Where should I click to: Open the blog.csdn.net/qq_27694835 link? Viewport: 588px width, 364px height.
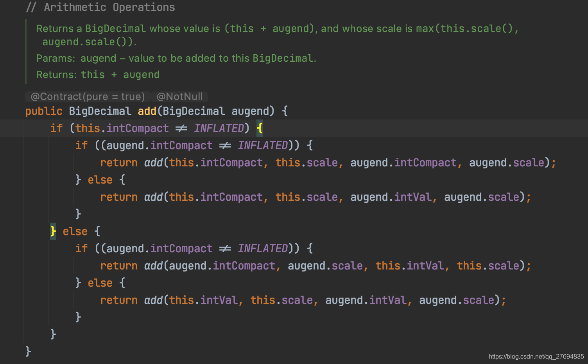535,357
